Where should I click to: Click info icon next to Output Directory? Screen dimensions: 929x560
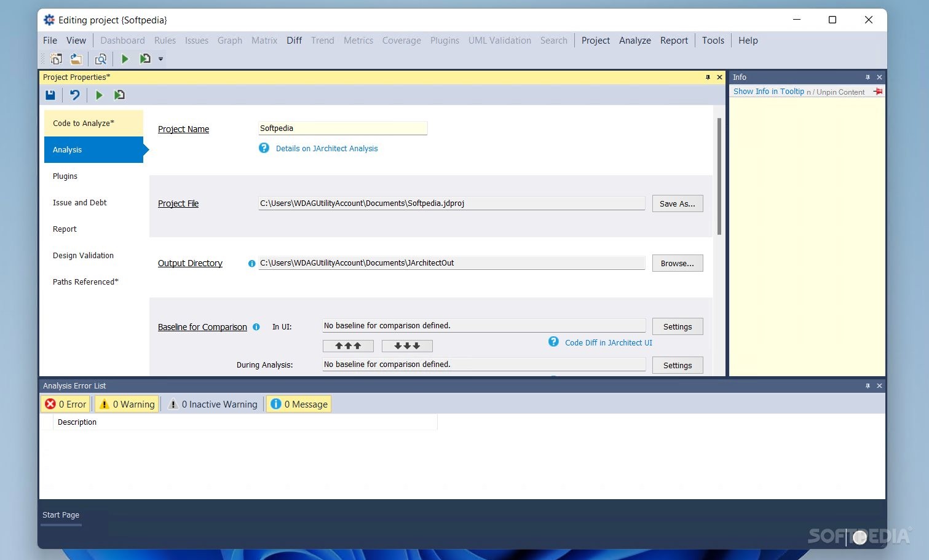click(251, 264)
